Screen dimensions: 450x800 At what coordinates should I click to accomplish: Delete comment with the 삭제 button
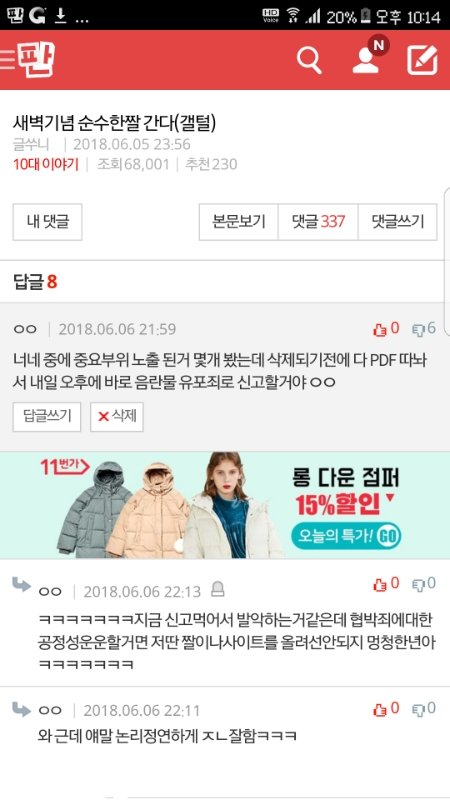click(x=117, y=417)
